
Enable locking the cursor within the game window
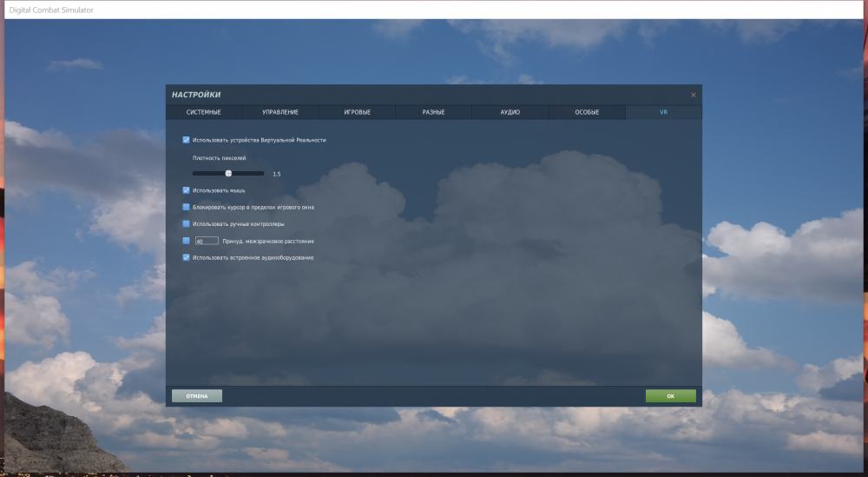pos(186,207)
